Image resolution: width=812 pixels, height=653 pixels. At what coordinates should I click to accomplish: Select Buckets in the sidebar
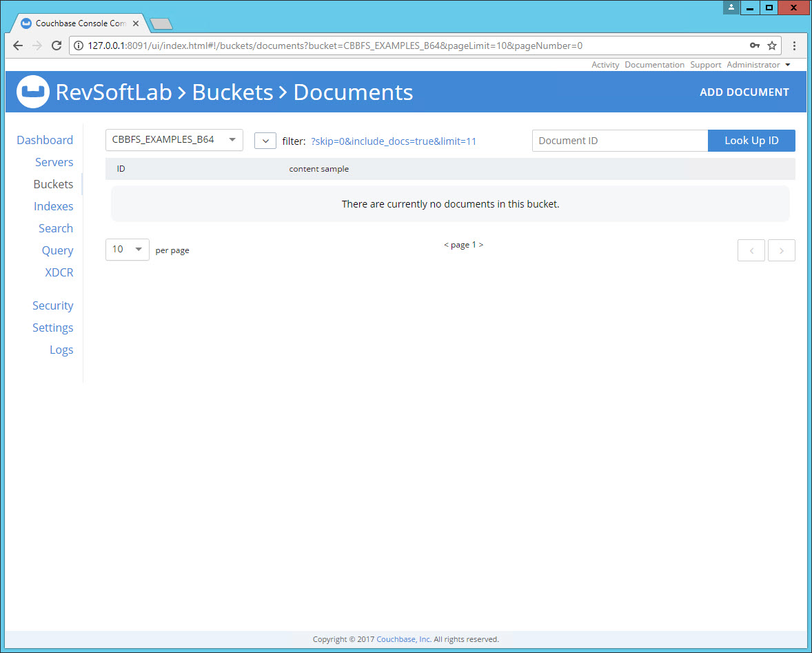(53, 184)
